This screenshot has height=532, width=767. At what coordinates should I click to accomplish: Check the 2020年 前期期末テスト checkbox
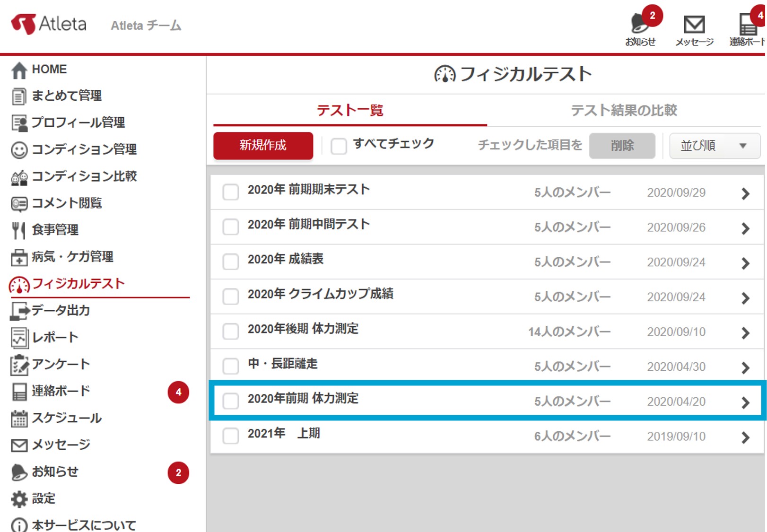click(x=231, y=192)
